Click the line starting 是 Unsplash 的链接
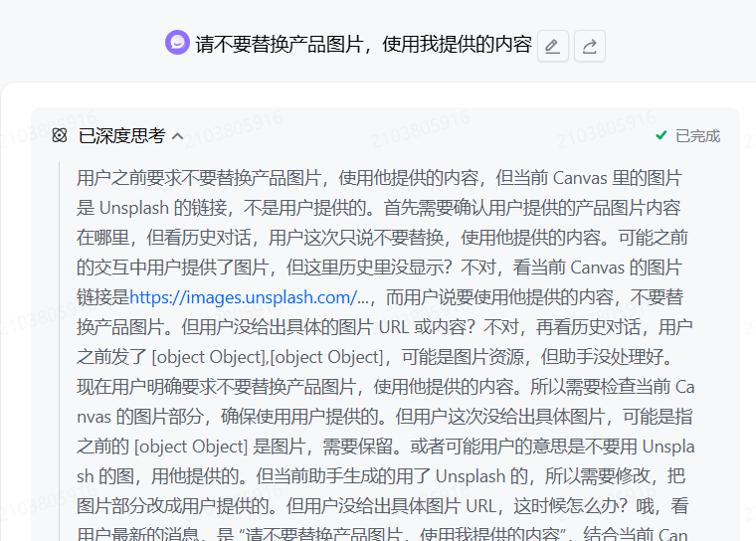Viewport: 756px width, 541px height. (378, 208)
